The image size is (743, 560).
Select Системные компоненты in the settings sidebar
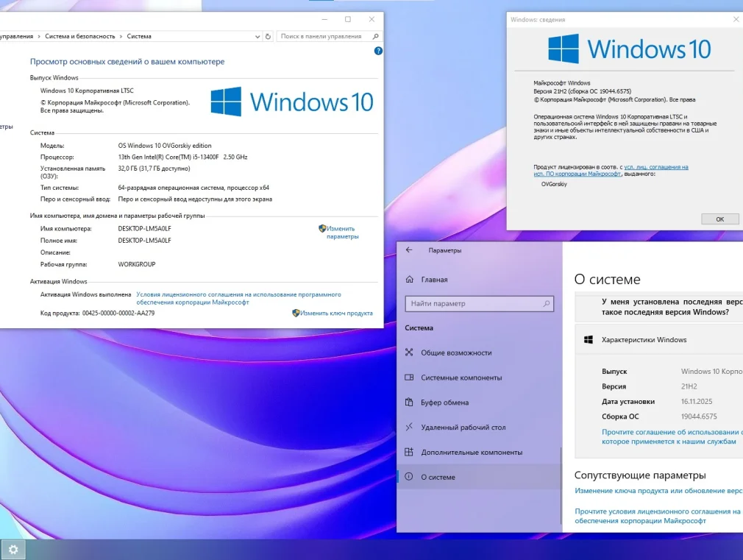coord(461,378)
